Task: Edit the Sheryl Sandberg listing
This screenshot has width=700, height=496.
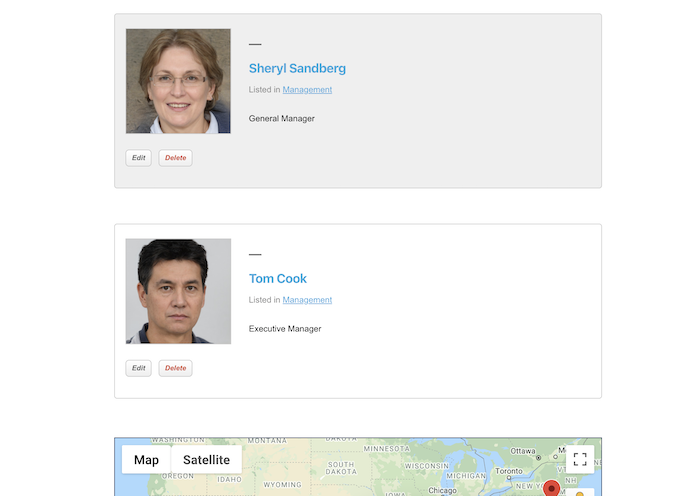Action: coord(138,158)
